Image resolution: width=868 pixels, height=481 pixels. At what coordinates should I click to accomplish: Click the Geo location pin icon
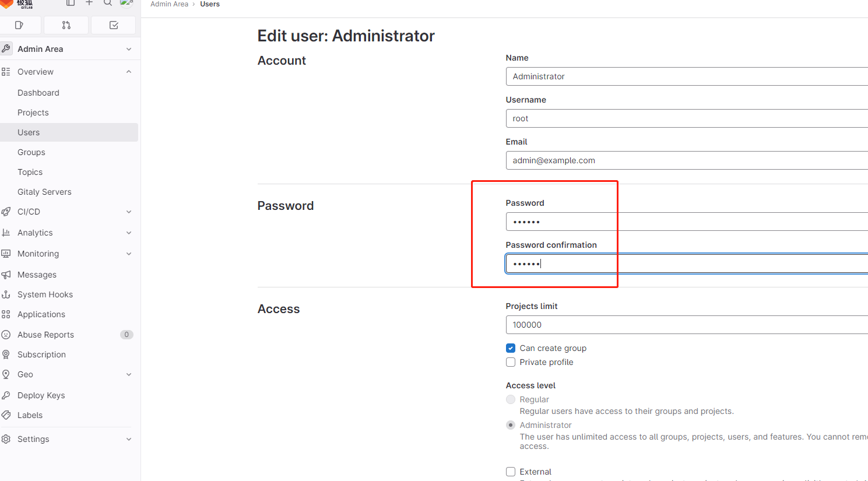6,374
